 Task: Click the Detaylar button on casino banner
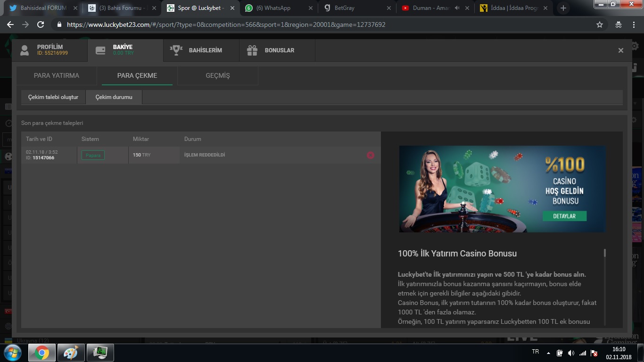564,216
